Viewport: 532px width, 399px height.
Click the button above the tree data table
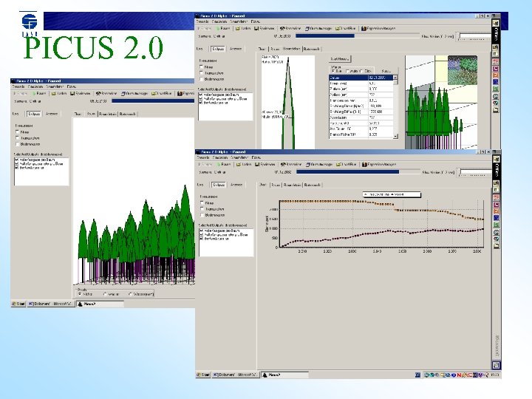[340, 59]
